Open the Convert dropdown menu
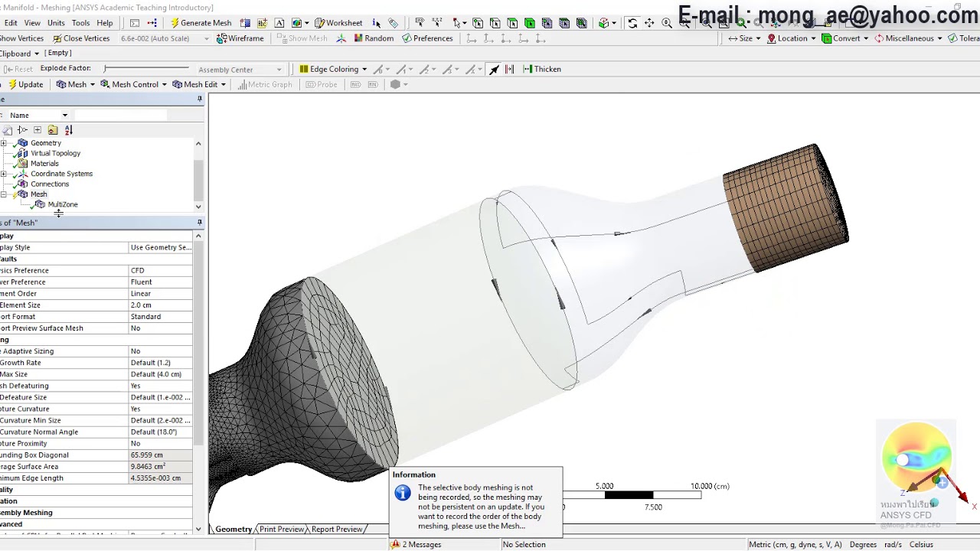The height and width of the screenshot is (551, 980). [x=845, y=38]
